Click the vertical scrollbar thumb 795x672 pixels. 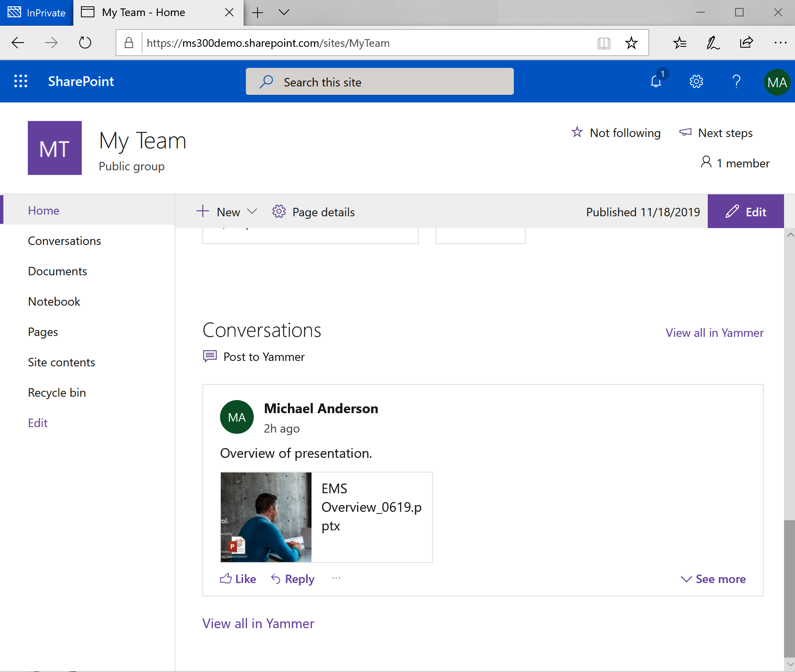coord(789,589)
